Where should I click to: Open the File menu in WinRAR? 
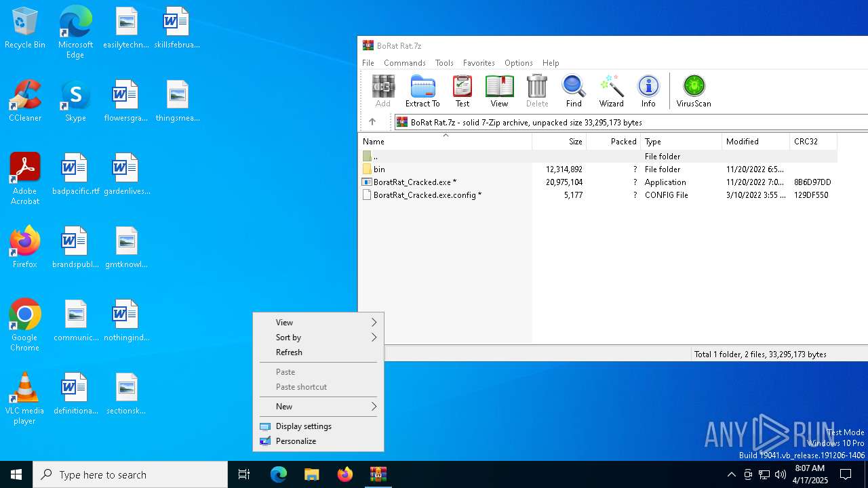[368, 63]
